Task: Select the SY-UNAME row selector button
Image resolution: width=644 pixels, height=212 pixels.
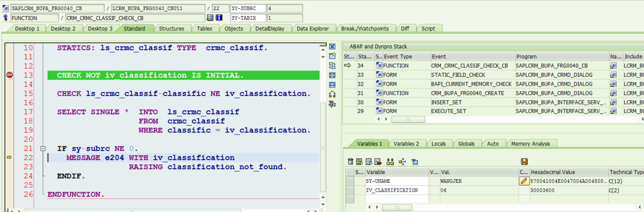Action: [350, 181]
